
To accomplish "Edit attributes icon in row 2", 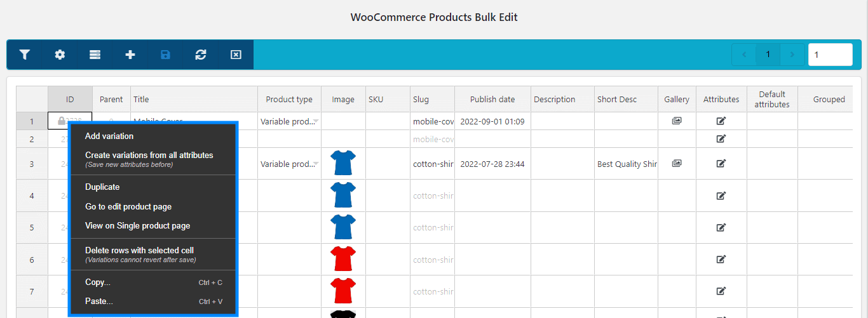I will [x=721, y=138].
